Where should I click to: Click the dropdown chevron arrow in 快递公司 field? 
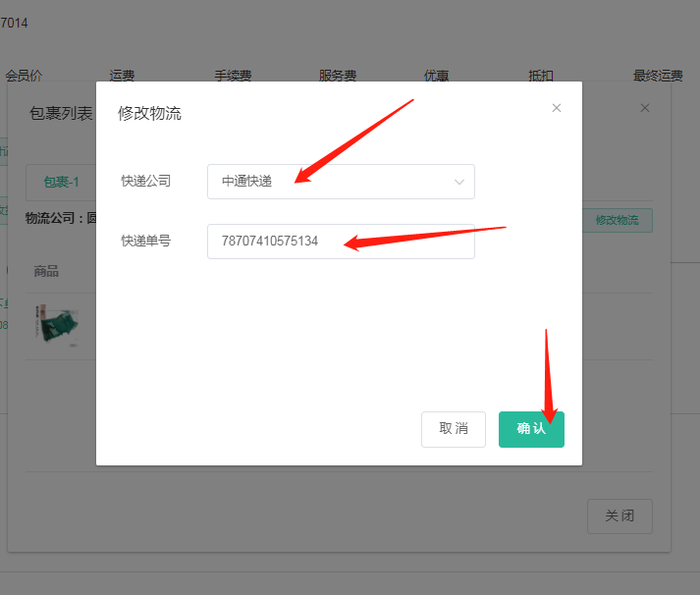coord(458,182)
